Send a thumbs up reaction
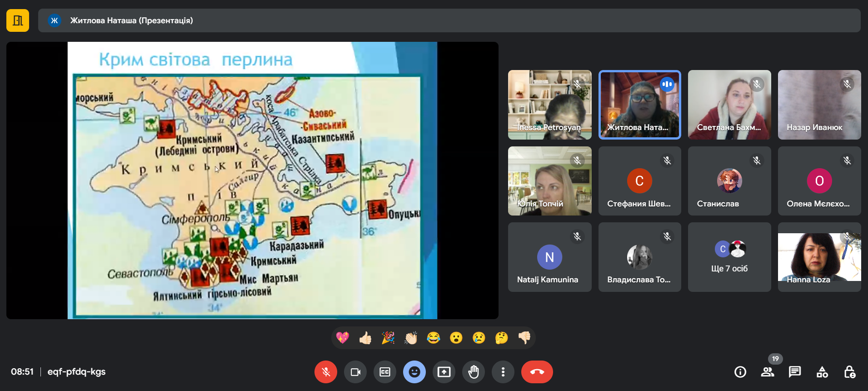Image resolution: width=868 pixels, height=391 pixels. [365, 338]
